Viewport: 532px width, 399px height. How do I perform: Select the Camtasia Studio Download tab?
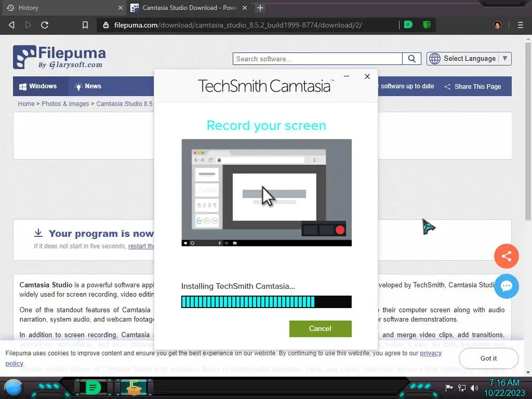[189, 8]
